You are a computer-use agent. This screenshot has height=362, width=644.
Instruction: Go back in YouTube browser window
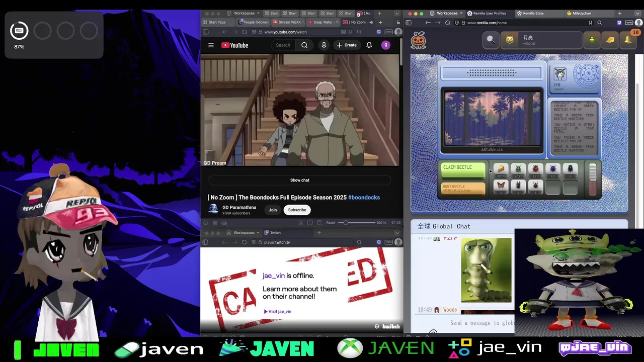click(x=225, y=32)
